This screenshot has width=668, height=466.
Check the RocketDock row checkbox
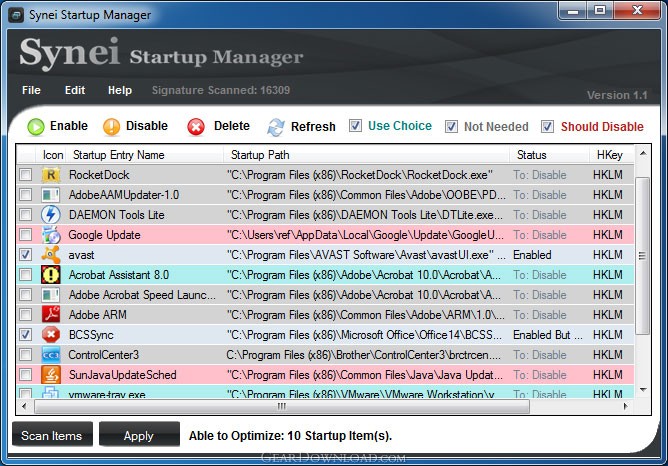[x=26, y=175]
